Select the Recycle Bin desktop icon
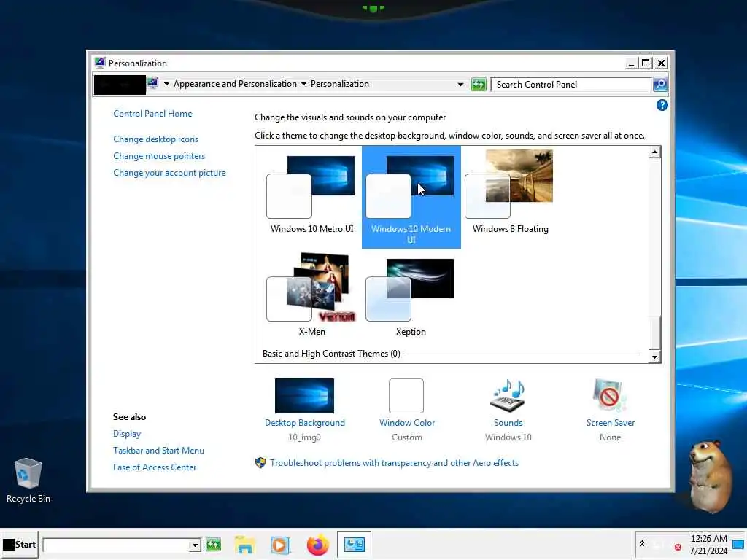 (28, 480)
